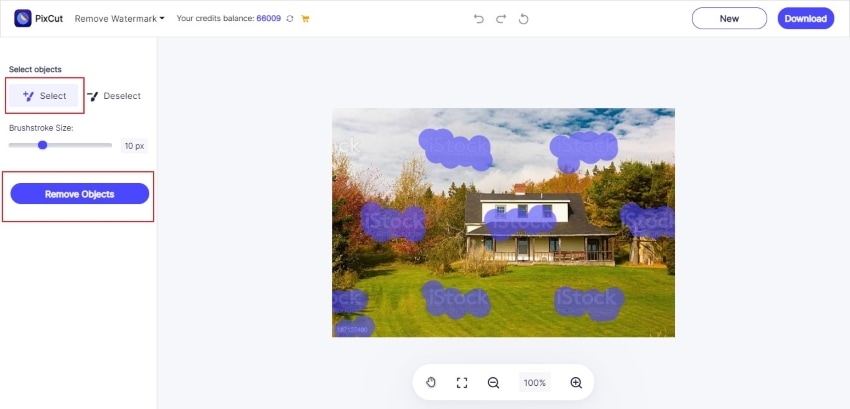Image resolution: width=850 pixels, height=409 pixels.
Task: Click the Remove Objects button
Action: tap(80, 194)
